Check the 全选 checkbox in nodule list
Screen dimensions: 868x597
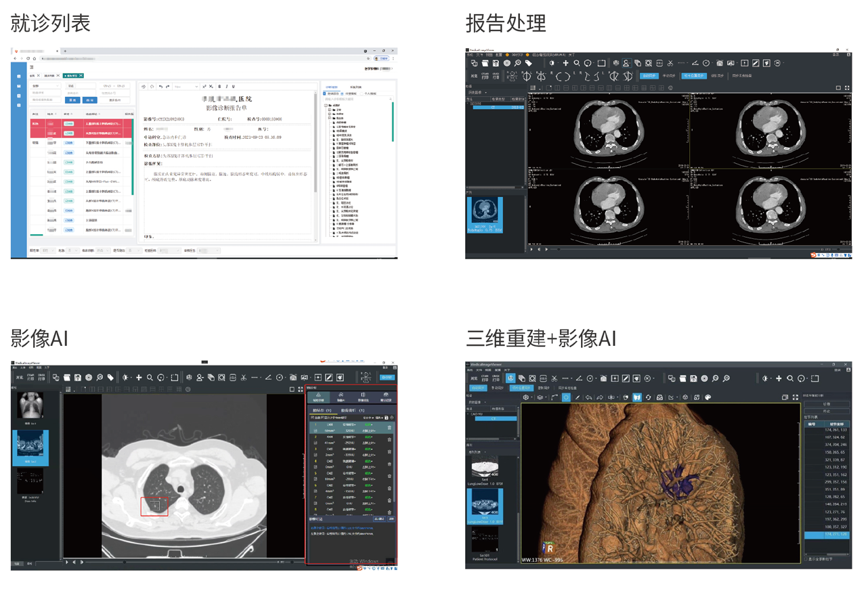tap(312, 418)
